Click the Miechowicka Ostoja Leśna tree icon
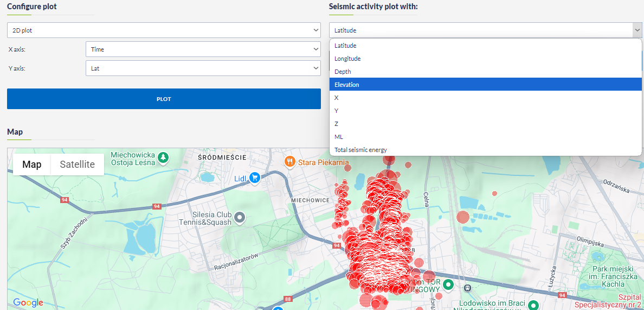The width and height of the screenshot is (644, 310). [163, 157]
